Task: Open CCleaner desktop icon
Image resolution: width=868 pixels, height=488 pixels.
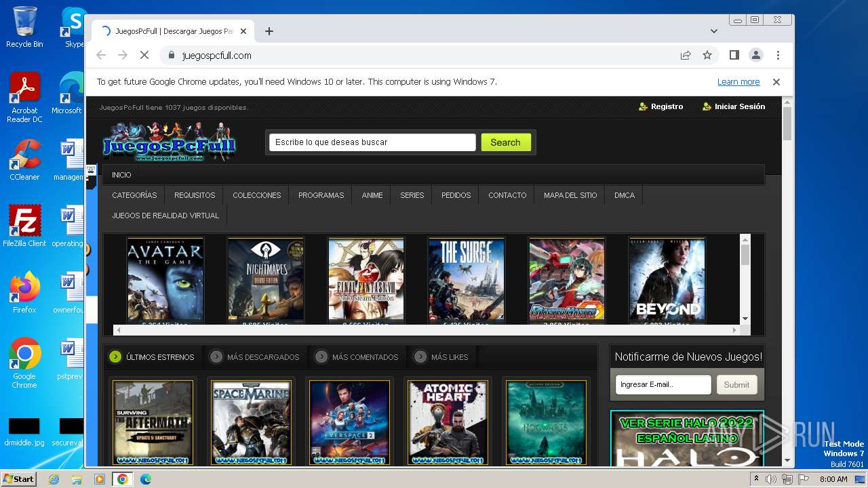Action: tap(24, 160)
